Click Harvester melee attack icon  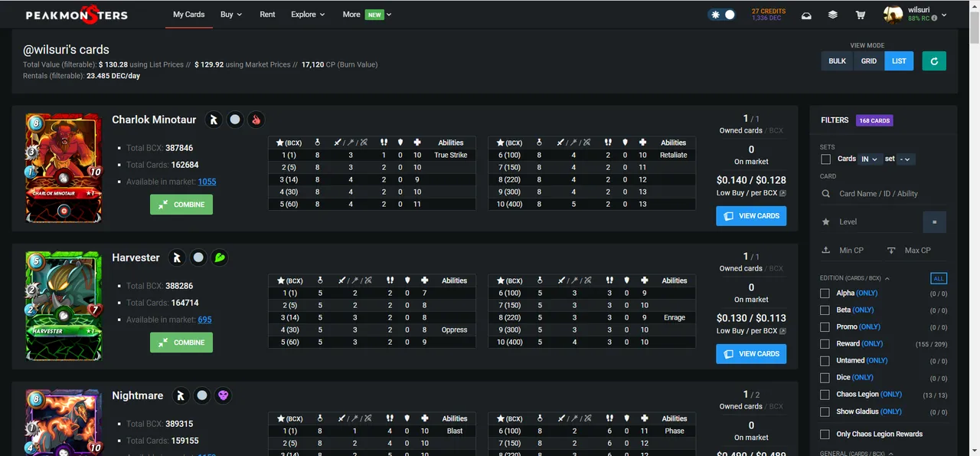click(177, 258)
